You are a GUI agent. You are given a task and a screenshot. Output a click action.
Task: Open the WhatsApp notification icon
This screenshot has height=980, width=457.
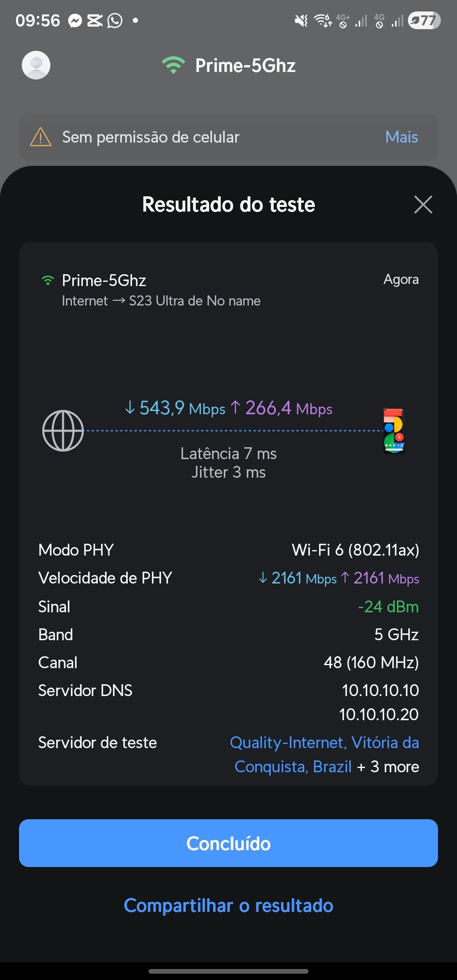(x=115, y=20)
